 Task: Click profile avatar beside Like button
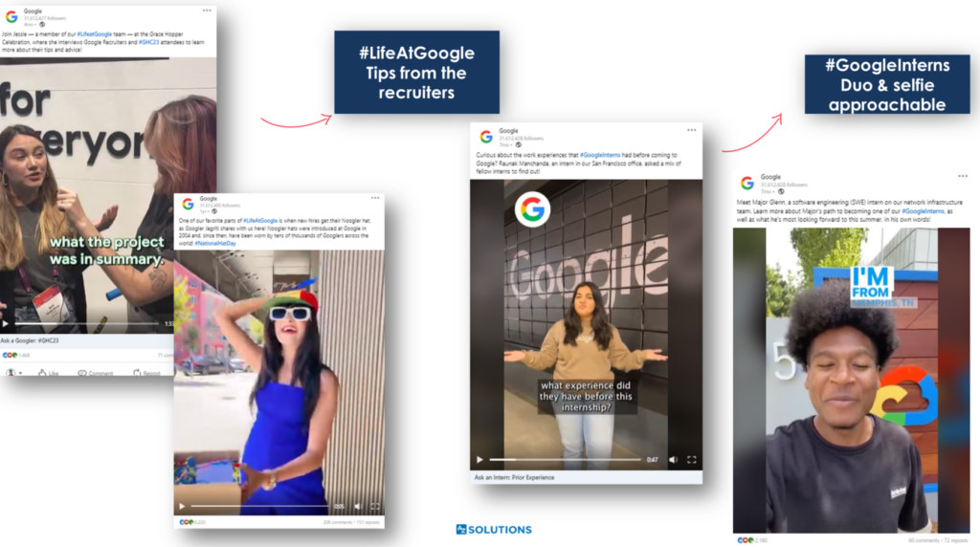10,372
